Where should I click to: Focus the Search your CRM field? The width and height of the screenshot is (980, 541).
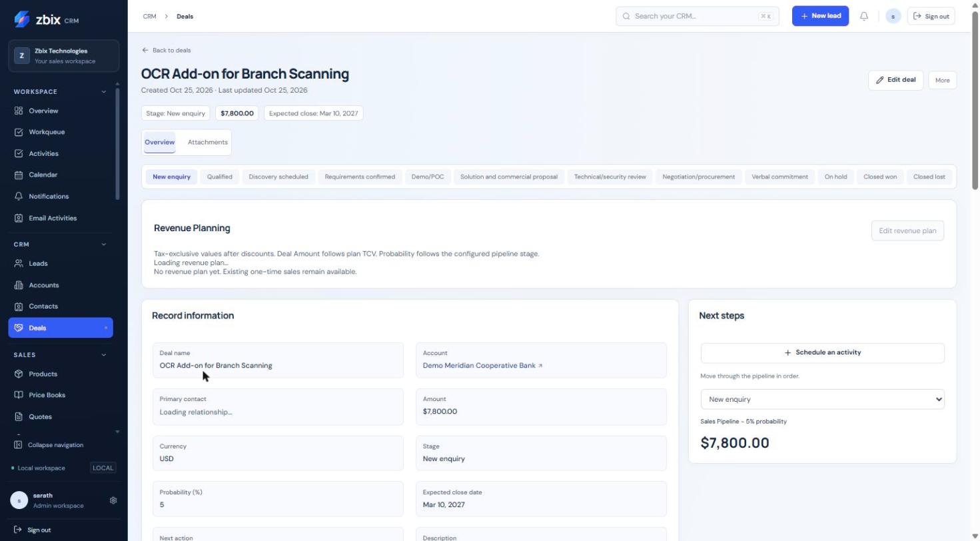(x=698, y=16)
